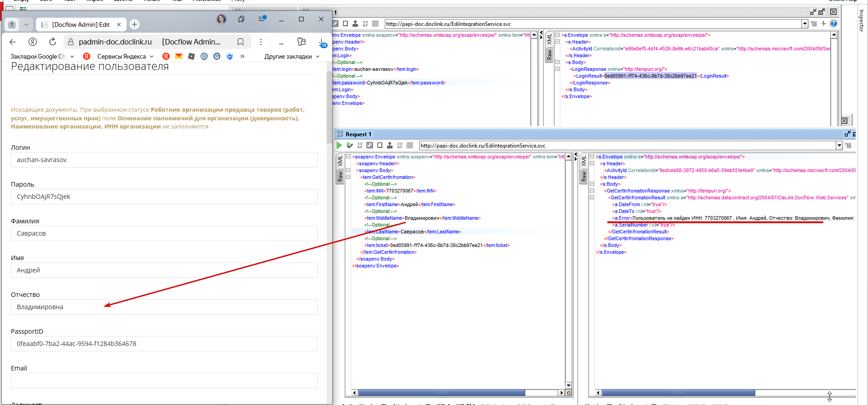Click the recreate request icon in Request 1 toolbar
The width and height of the screenshot is (868, 405).
[370, 145]
